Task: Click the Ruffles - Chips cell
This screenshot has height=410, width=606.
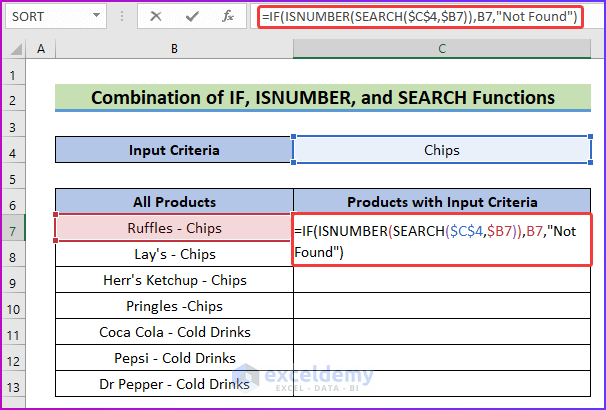Action: pyautogui.click(x=174, y=228)
